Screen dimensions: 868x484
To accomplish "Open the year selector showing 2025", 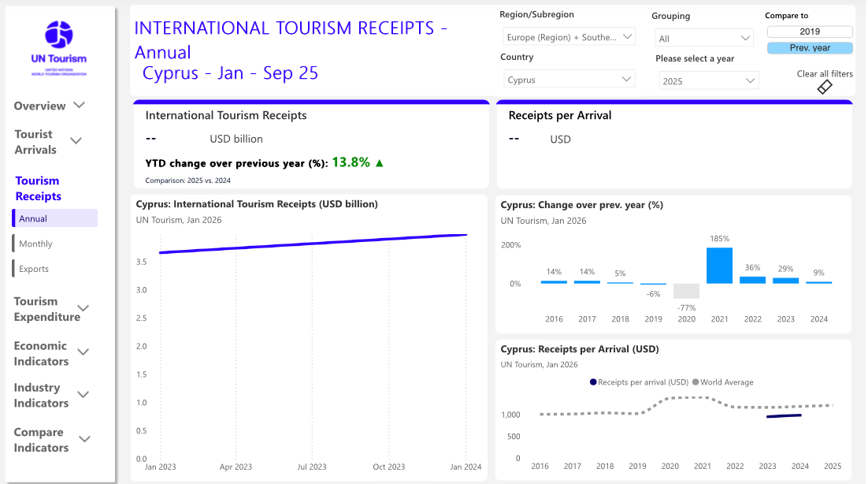I will coord(708,81).
